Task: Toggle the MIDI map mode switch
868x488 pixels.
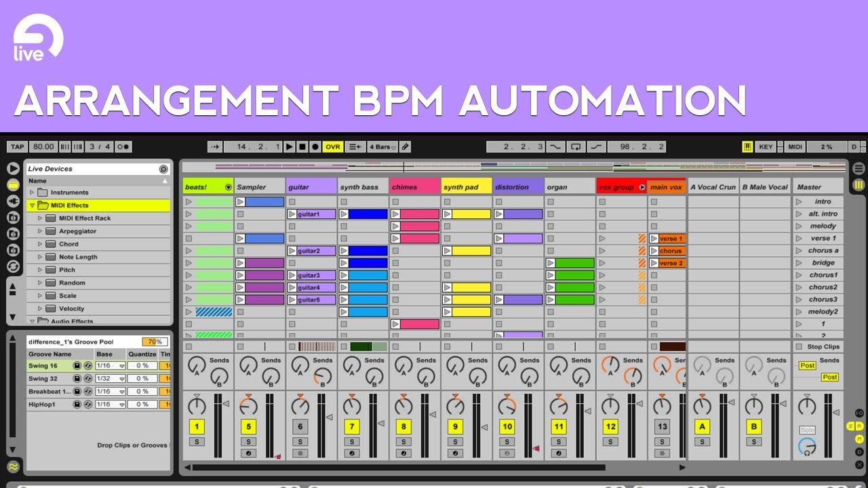Action: coord(795,146)
